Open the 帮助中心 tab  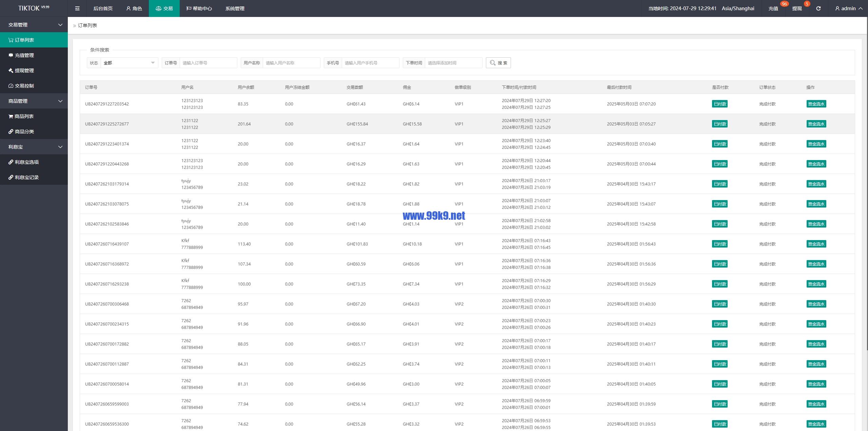[199, 8]
